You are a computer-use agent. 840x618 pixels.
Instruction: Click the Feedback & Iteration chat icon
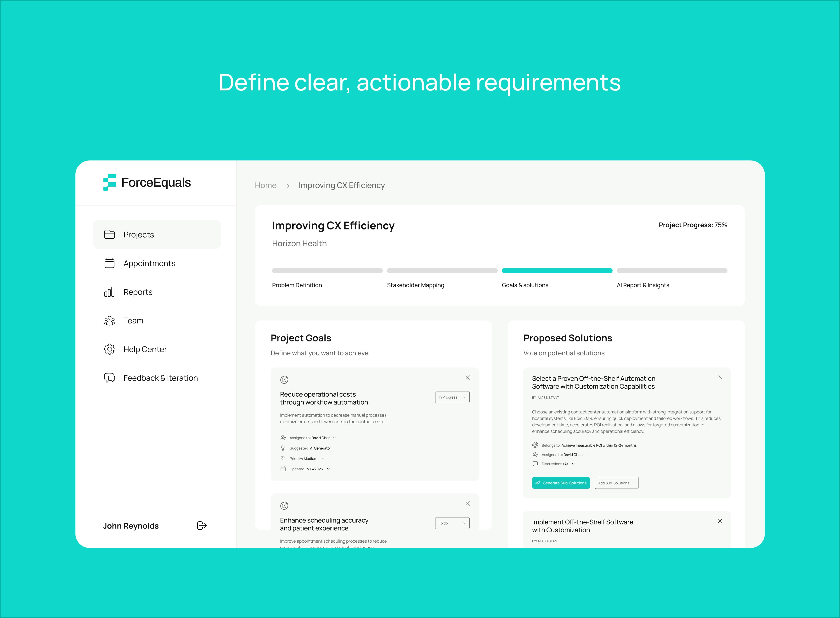[x=109, y=378]
